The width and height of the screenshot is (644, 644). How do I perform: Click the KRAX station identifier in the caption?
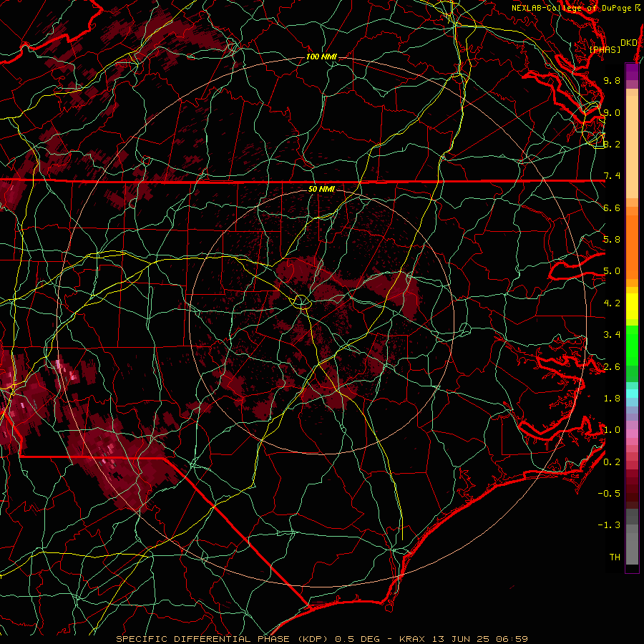tap(413, 639)
